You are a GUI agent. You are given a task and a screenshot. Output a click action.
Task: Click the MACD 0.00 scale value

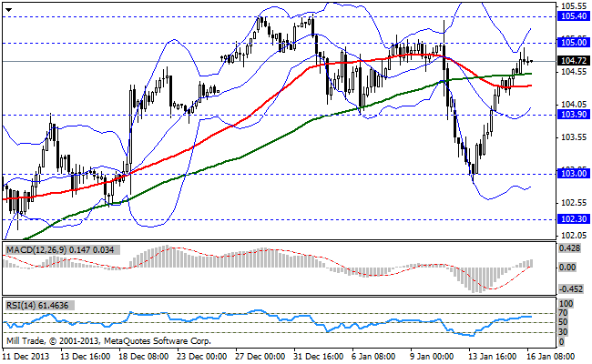tap(567, 268)
